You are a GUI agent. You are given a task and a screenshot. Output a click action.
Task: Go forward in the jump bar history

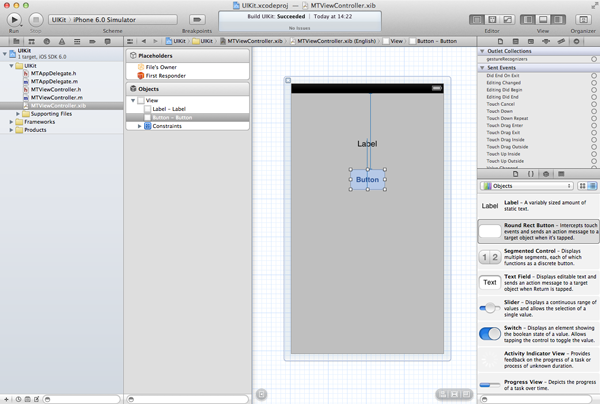155,41
